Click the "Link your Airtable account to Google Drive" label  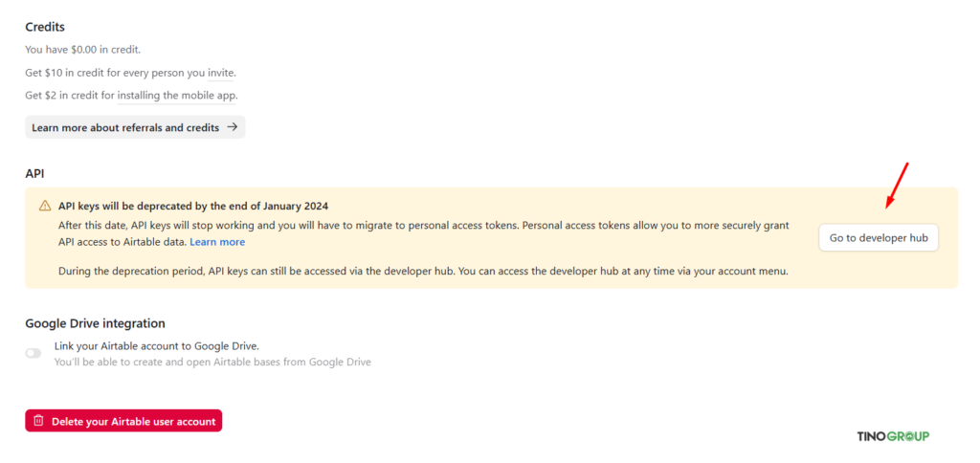point(156,345)
